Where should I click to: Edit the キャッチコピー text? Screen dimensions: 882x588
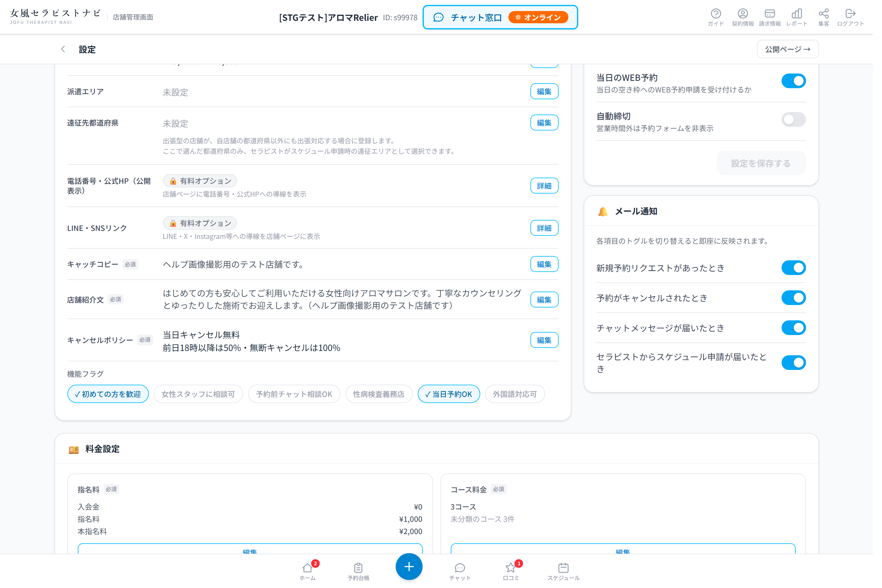click(x=550, y=267)
